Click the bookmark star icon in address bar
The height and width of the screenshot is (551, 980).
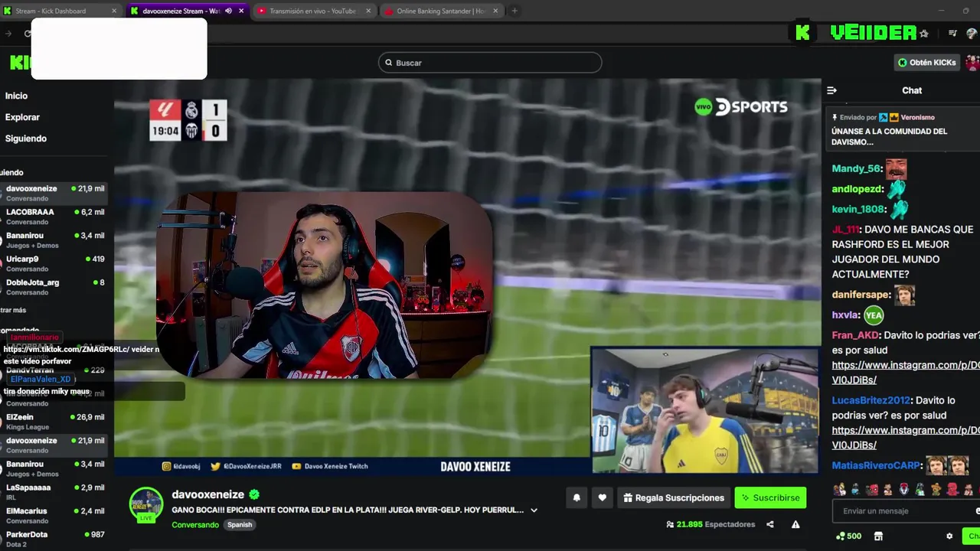[924, 33]
